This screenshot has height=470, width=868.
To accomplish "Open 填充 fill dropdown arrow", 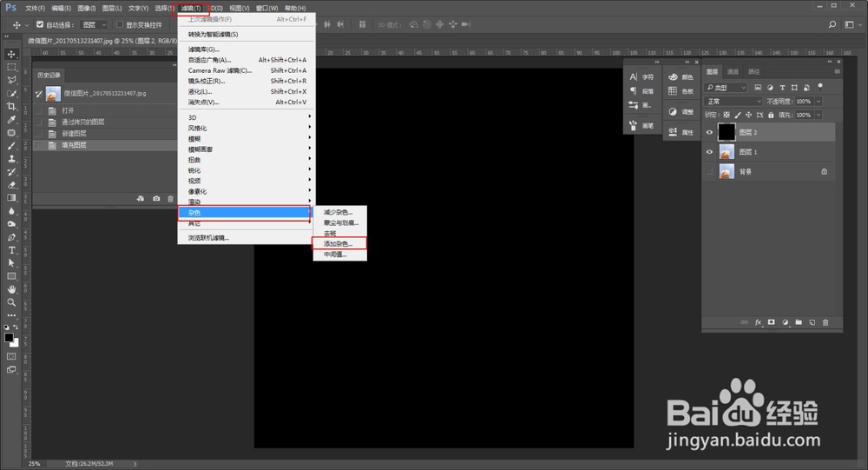I will click(819, 115).
